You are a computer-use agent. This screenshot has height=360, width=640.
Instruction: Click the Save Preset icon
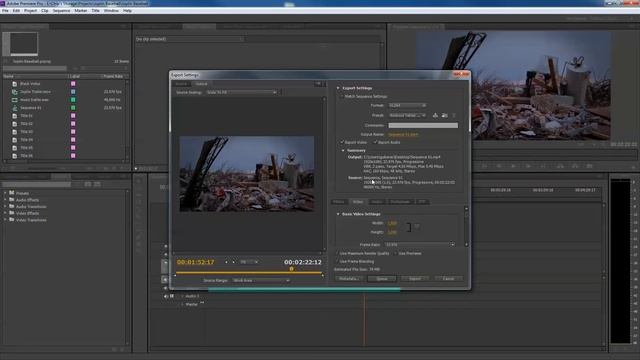click(435, 116)
